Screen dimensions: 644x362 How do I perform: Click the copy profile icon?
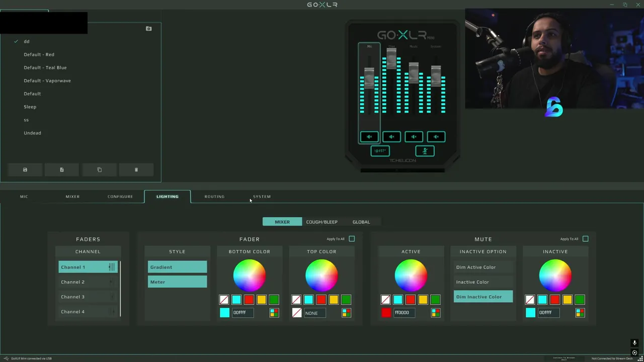click(99, 170)
